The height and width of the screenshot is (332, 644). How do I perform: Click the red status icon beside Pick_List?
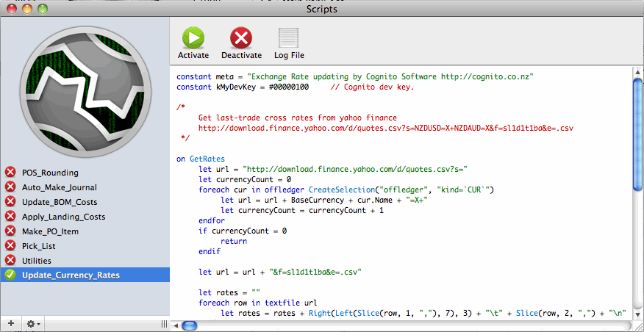pos(10,246)
